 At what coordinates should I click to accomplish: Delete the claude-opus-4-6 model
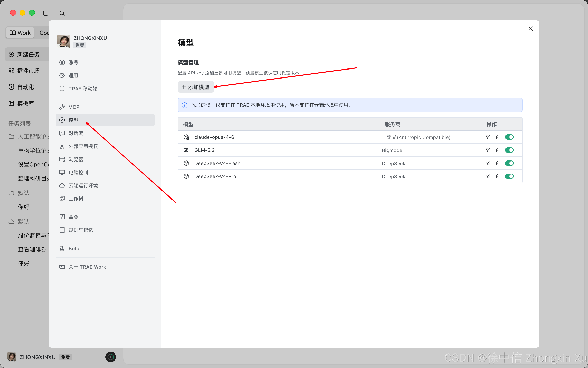[x=498, y=137]
